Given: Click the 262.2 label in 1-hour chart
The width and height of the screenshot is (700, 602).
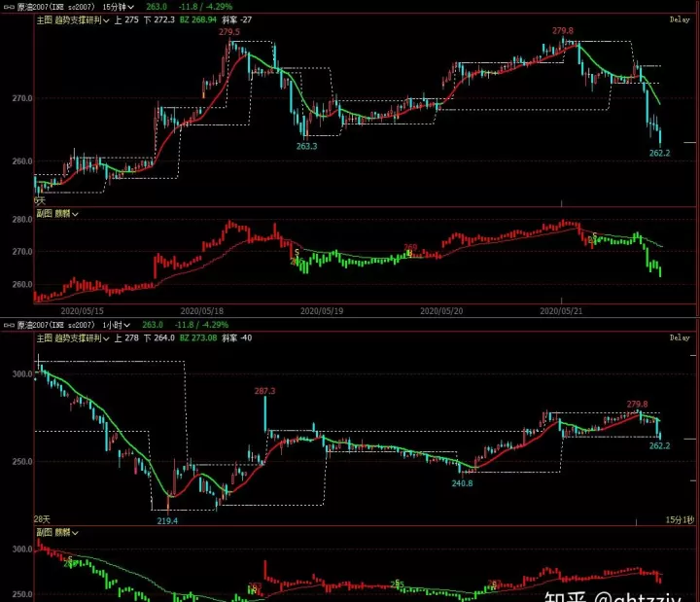Looking at the screenshot, I should tap(659, 445).
